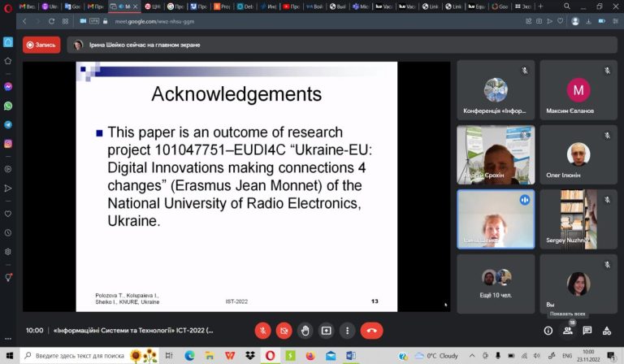The height and width of the screenshot is (364, 624).
Task: Click the Windows taskbar search box
Action: tap(89, 356)
